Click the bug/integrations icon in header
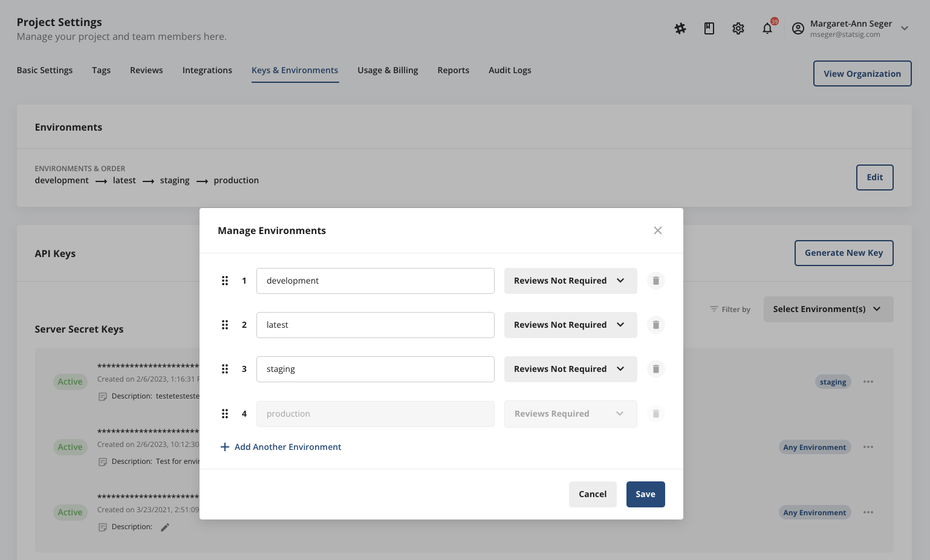The width and height of the screenshot is (930, 560). (680, 28)
